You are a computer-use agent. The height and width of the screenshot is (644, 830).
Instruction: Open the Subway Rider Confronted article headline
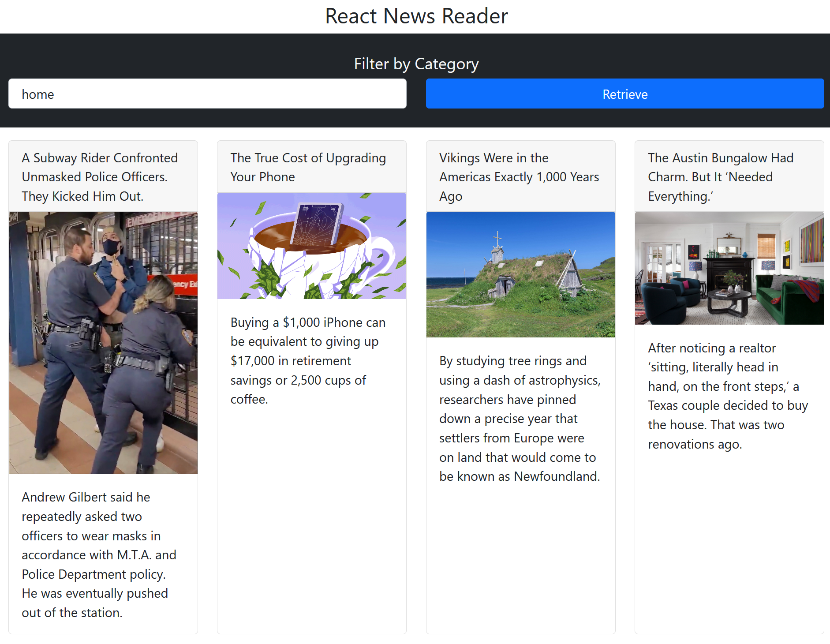pyautogui.click(x=100, y=177)
